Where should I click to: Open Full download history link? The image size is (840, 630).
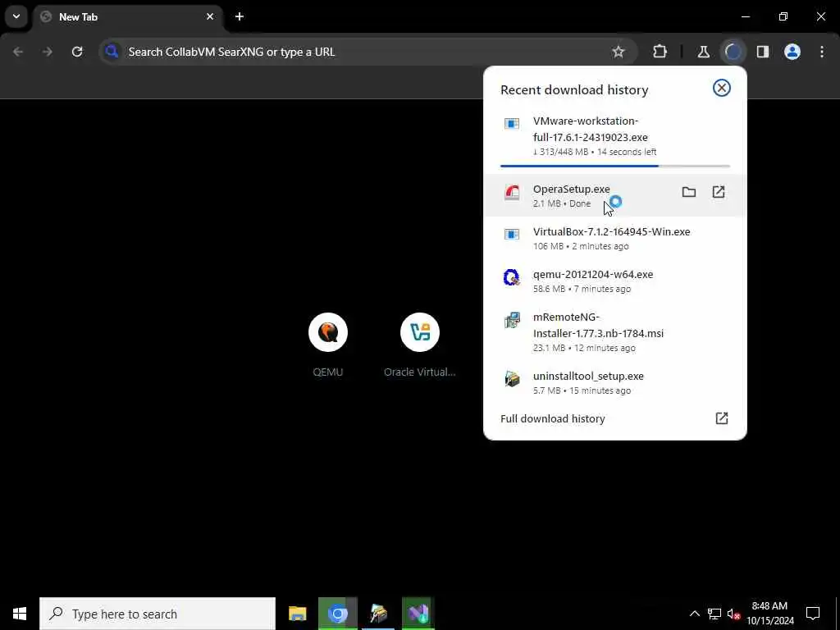[x=552, y=418]
